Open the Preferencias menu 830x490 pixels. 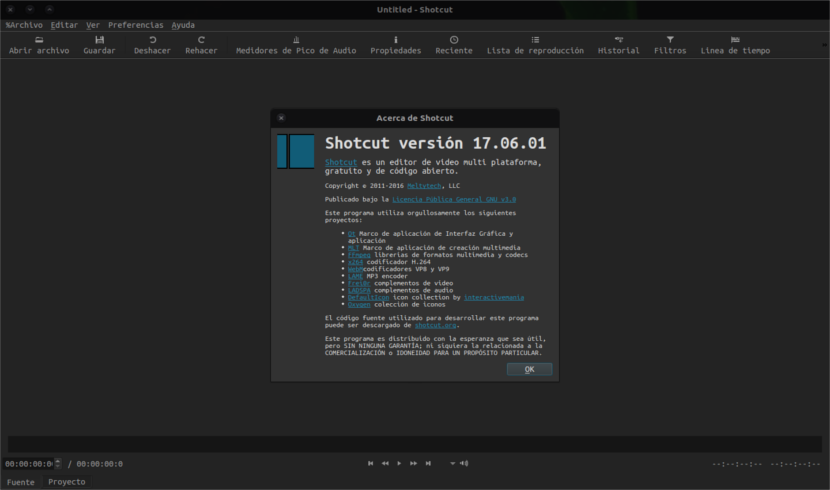(136, 25)
